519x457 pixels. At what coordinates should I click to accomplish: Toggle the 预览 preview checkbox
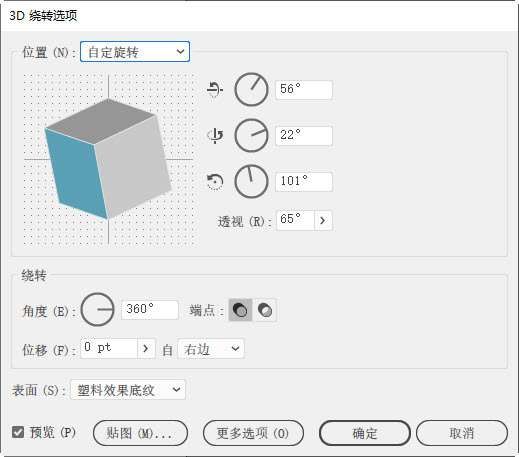(x=18, y=432)
